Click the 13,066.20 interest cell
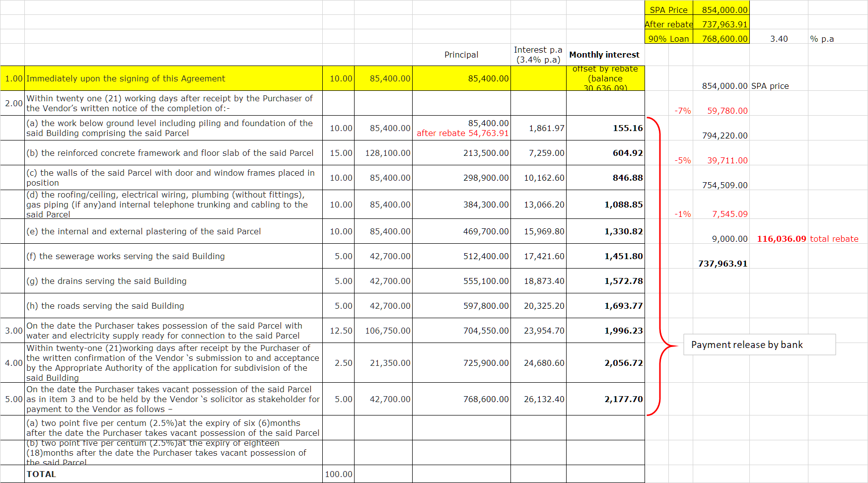 (x=538, y=205)
